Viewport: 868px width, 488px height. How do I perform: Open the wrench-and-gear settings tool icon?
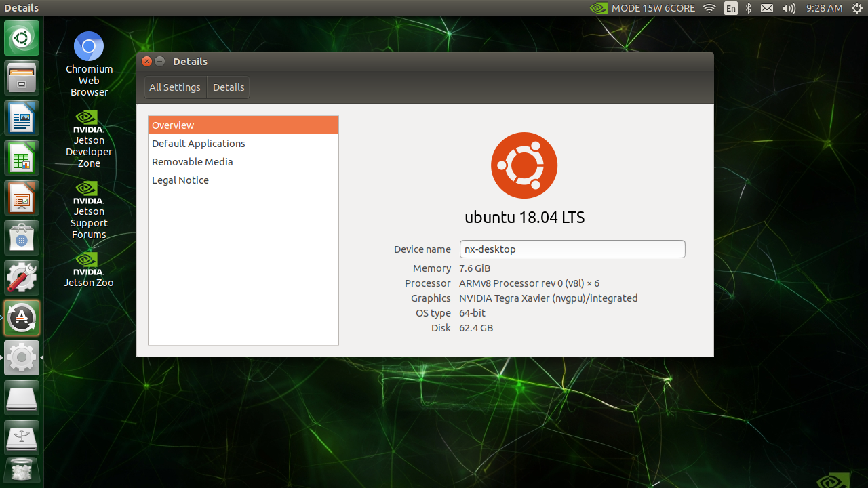pyautogui.click(x=22, y=278)
